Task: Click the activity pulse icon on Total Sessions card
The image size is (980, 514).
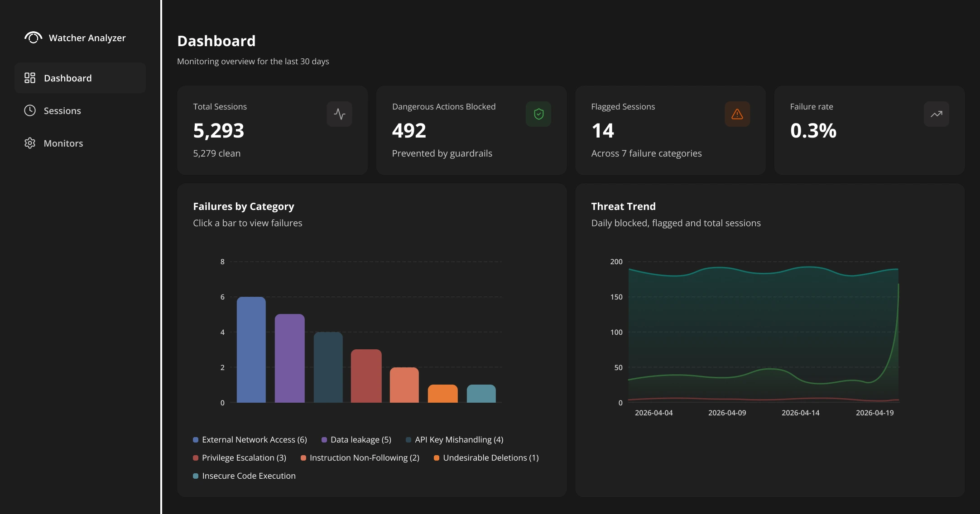Action: pos(340,114)
